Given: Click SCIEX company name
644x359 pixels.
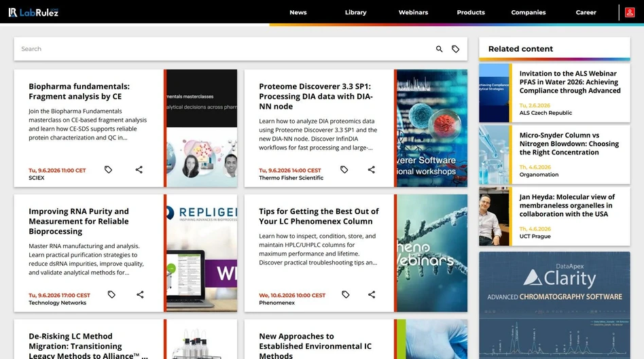Looking at the screenshot, I should [x=37, y=177].
